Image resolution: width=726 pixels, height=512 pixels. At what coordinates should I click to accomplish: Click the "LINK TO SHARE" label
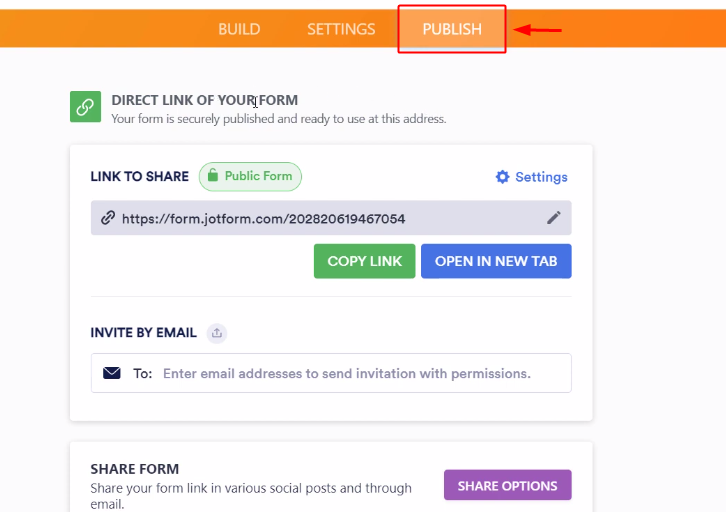tap(139, 176)
